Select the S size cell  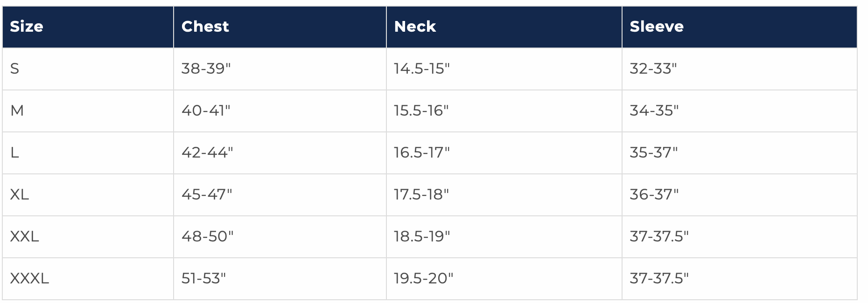pyautogui.click(x=15, y=69)
